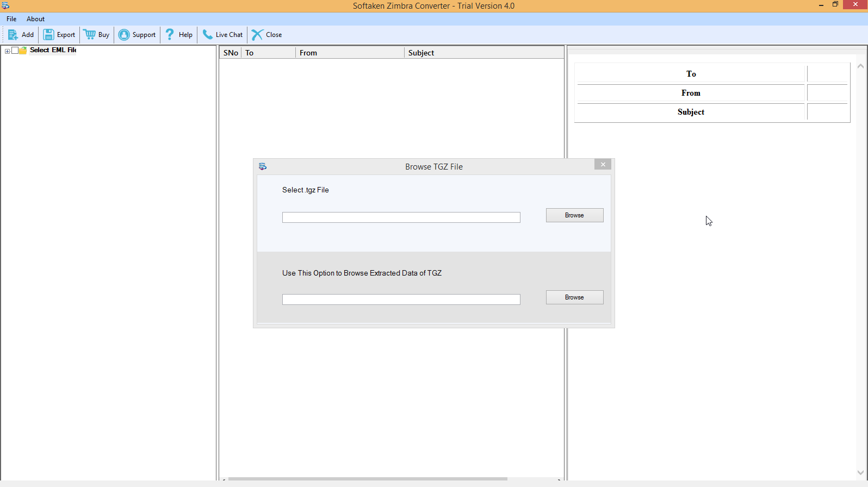Click the Subject column header in list
This screenshot has height=487, width=868.
tap(483, 53)
